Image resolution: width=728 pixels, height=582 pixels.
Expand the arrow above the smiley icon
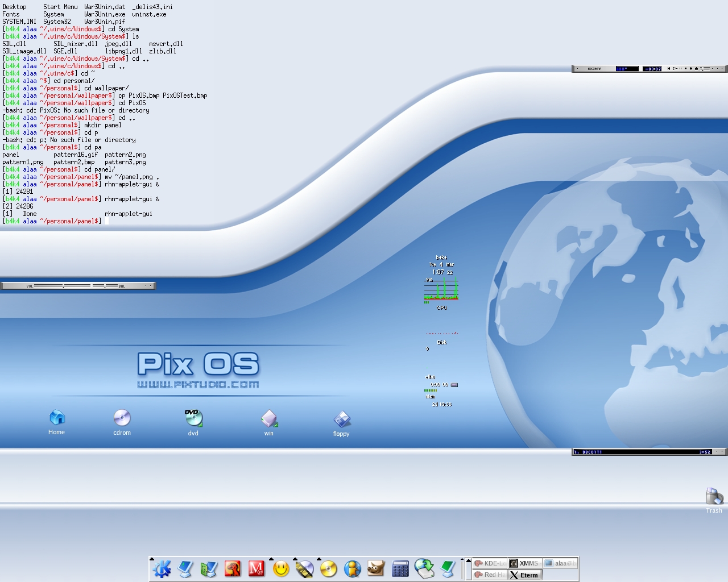point(271,559)
